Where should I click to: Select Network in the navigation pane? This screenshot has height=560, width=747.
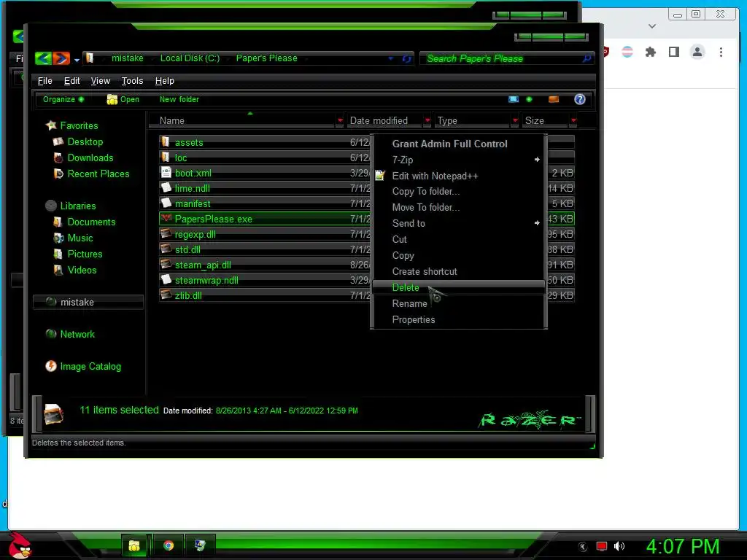(71, 335)
